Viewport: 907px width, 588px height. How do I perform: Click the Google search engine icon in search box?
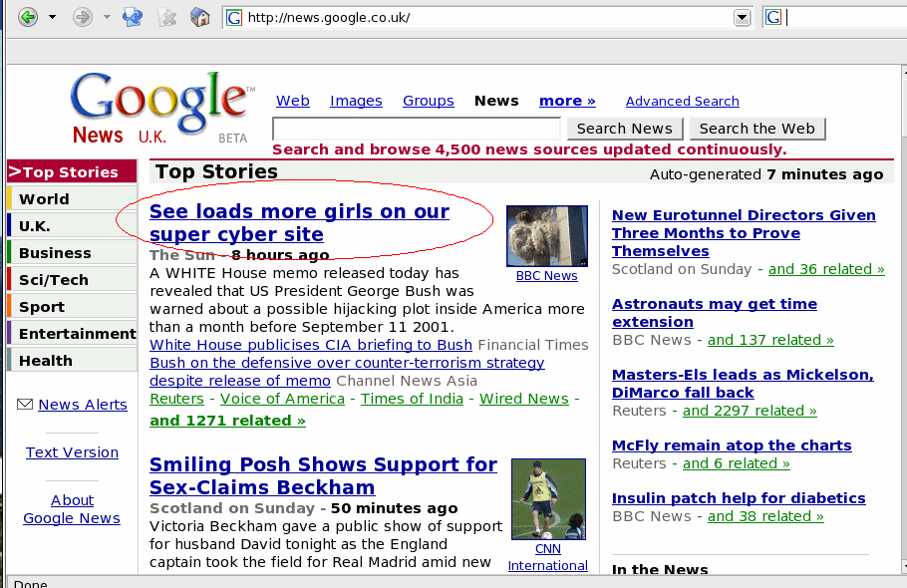(x=773, y=18)
